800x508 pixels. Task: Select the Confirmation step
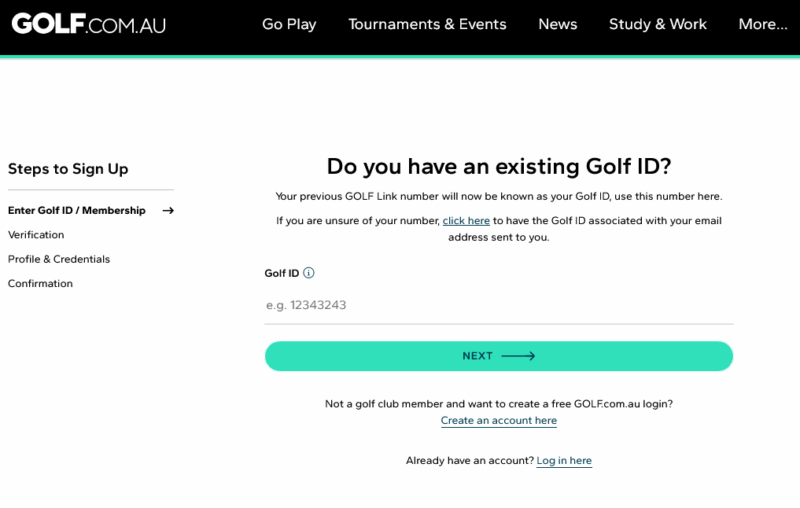[x=40, y=284]
